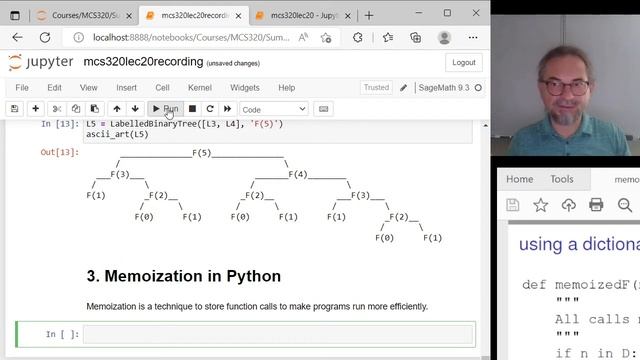Click the read aloud icon in address bar
Viewport: 640px width, 360px height.
point(303,38)
